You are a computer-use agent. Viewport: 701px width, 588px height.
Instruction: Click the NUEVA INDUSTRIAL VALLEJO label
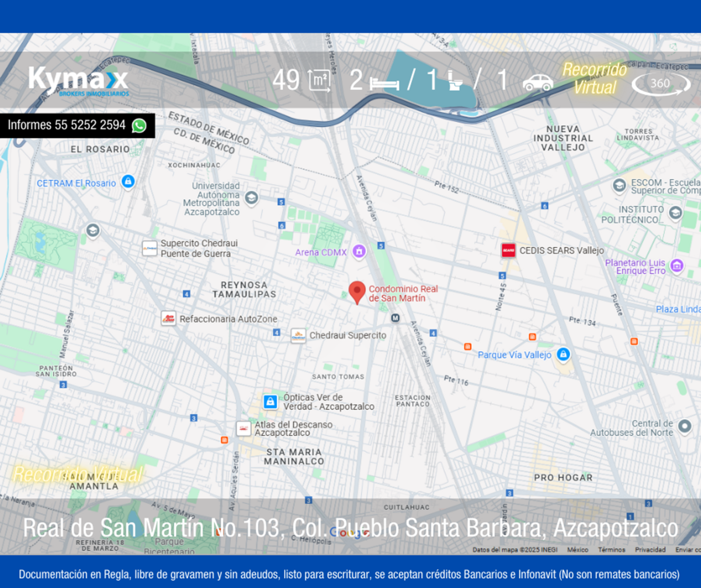tap(563, 138)
